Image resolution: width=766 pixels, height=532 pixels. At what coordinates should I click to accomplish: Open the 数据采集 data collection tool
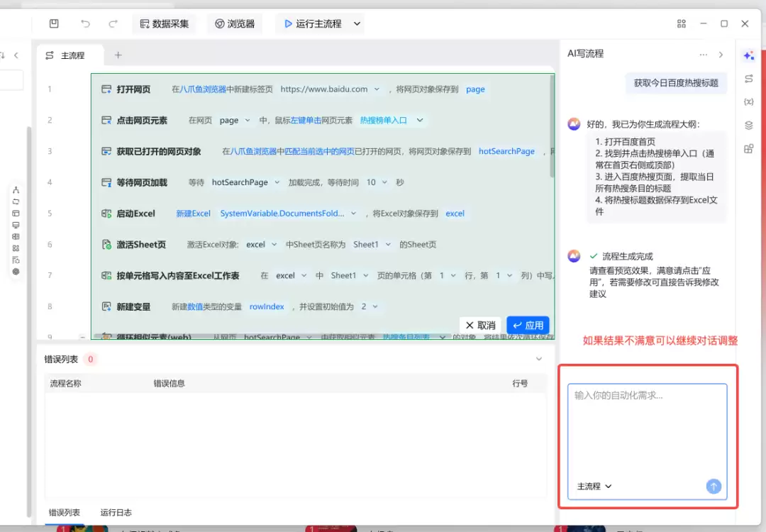(x=164, y=23)
